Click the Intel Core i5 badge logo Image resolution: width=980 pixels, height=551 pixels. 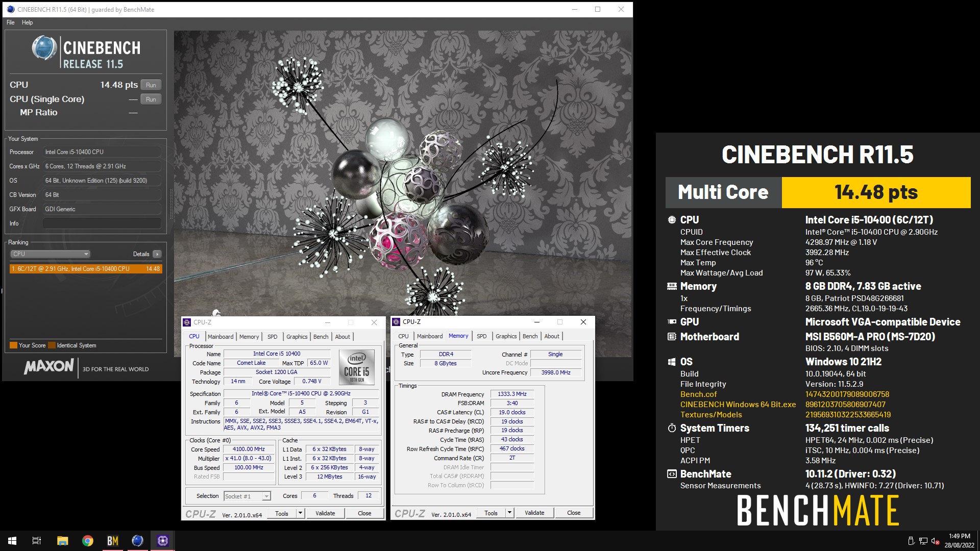click(x=357, y=367)
